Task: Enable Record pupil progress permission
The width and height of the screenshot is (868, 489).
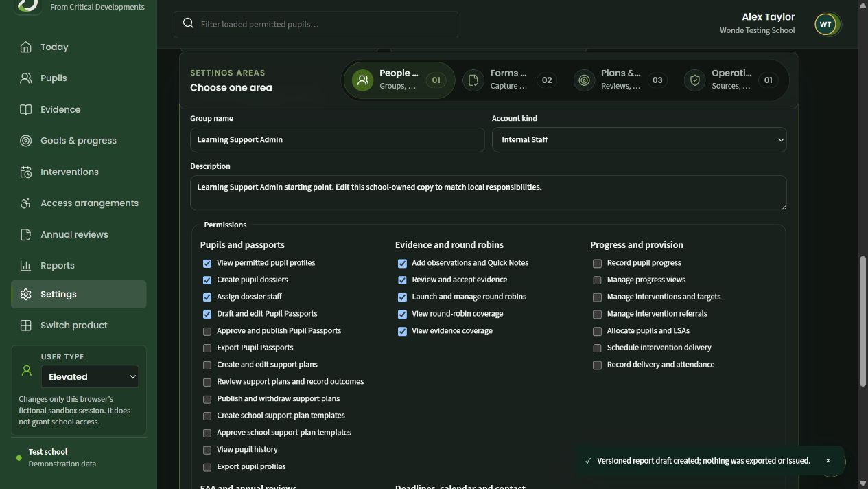Action: pos(597,263)
